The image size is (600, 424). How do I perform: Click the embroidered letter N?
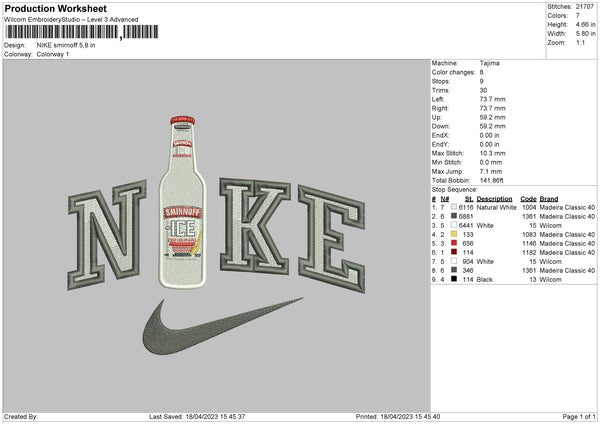point(107,234)
